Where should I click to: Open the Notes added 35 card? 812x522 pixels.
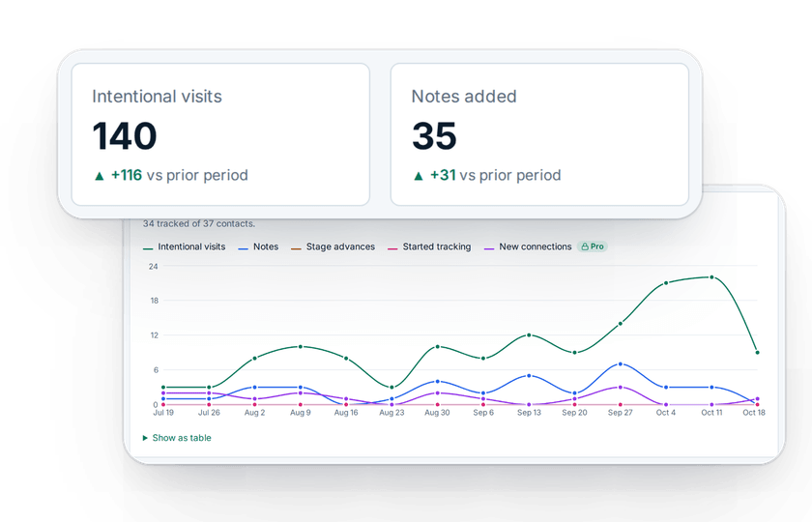(539, 134)
